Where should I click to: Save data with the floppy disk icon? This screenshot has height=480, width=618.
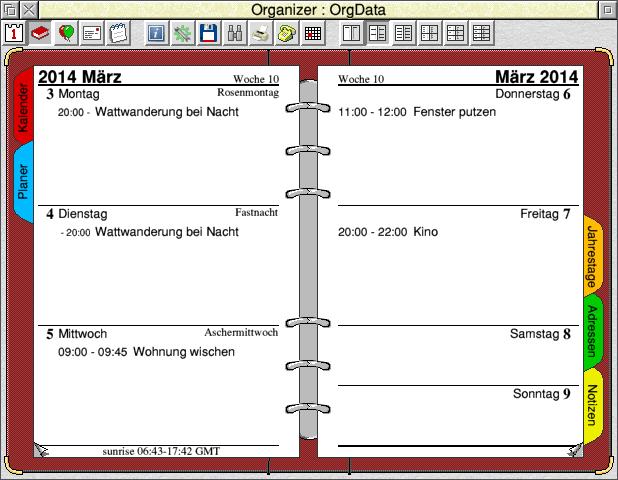tap(209, 33)
